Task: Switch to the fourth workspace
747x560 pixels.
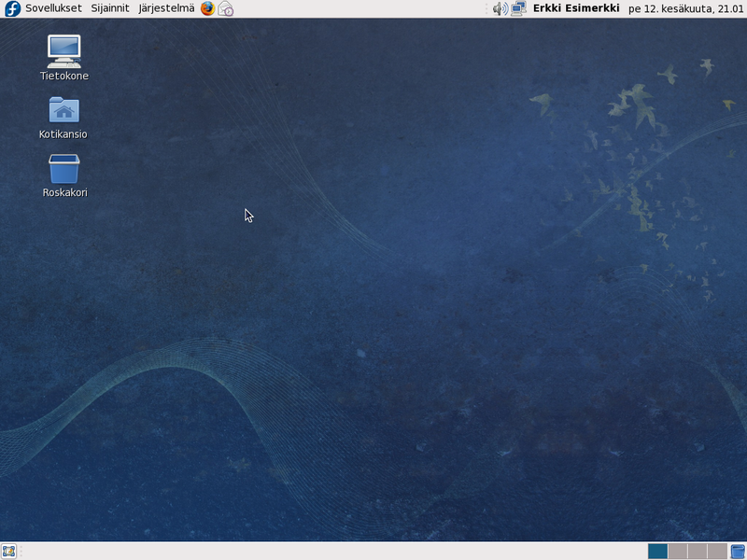Action: [716, 551]
